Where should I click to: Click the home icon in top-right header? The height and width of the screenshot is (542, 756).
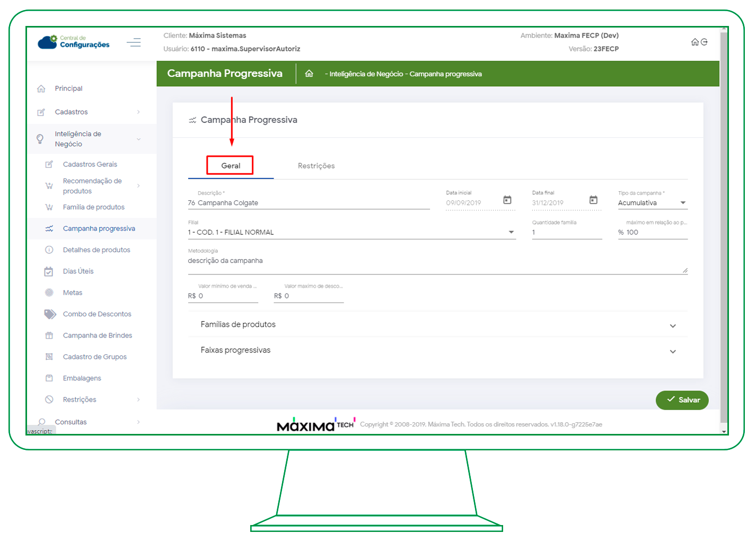(x=695, y=42)
